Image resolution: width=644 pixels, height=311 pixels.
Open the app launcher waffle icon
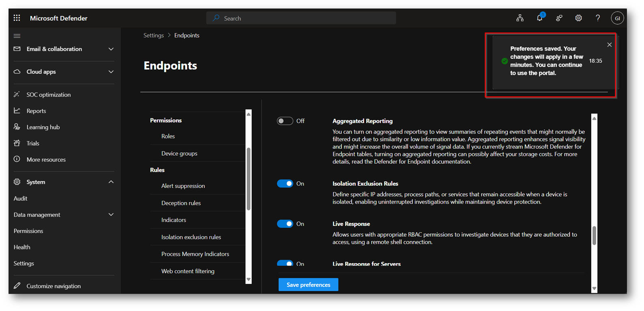pos(17,18)
